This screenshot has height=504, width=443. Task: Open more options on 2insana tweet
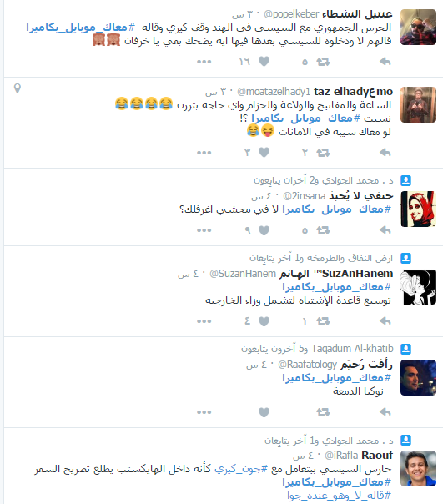(x=204, y=230)
